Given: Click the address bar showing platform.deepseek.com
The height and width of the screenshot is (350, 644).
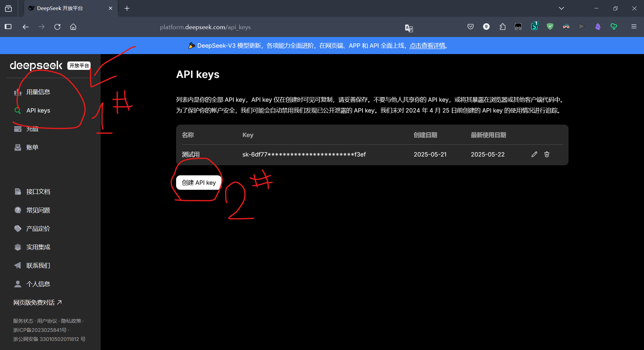Looking at the screenshot, I should tap(205, 27).
